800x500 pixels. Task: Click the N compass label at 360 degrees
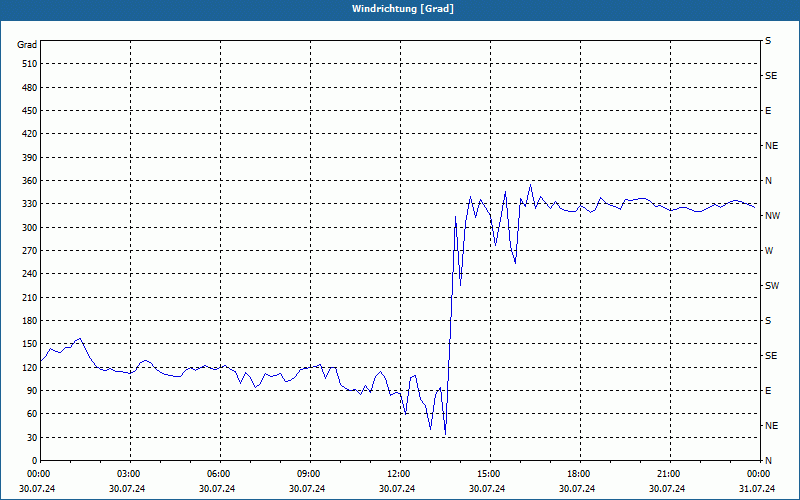(x=768, y=181)
